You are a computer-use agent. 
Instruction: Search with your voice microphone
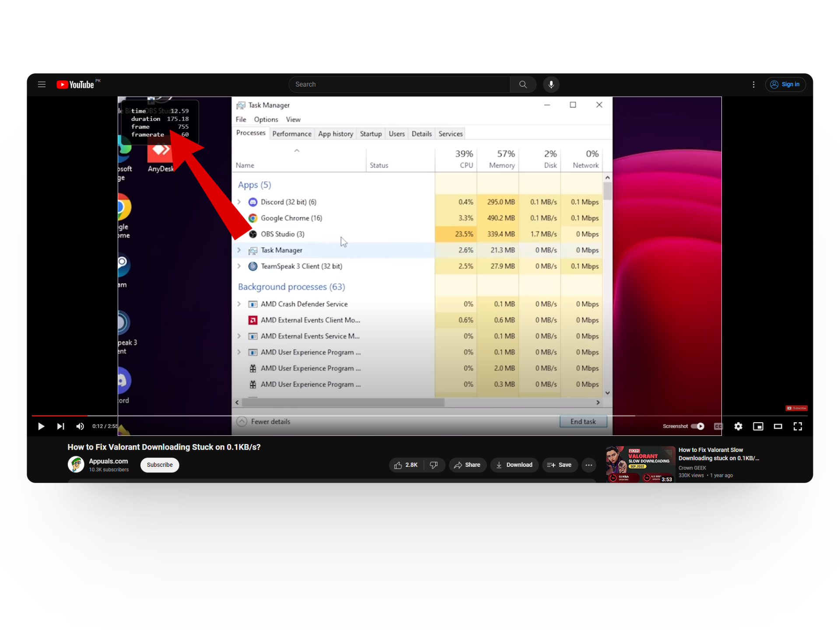(551, 84)
